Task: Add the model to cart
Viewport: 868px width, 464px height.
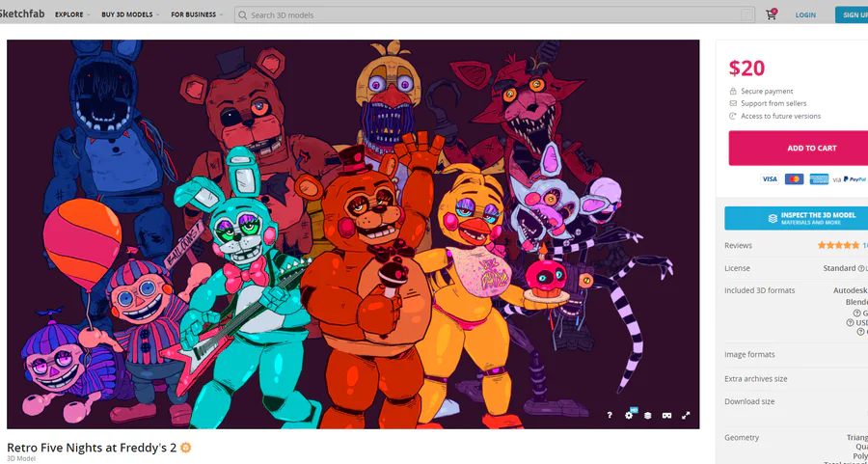Action: tap(799, 148)
